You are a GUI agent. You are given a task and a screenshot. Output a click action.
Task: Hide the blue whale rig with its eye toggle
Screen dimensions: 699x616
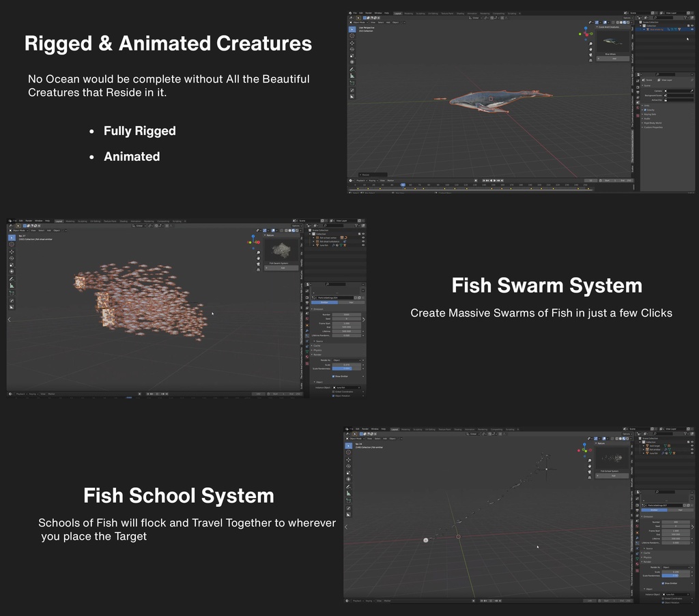click(x=693, y=29)
